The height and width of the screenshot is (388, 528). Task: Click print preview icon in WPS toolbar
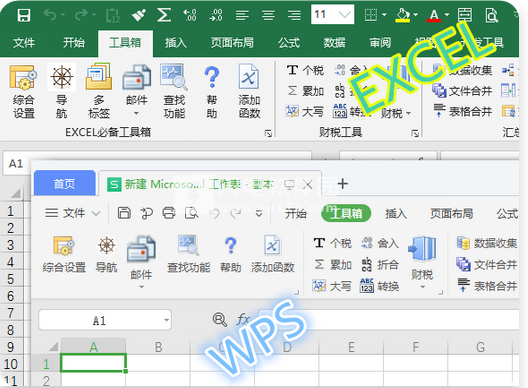click(x=191, y=213)
